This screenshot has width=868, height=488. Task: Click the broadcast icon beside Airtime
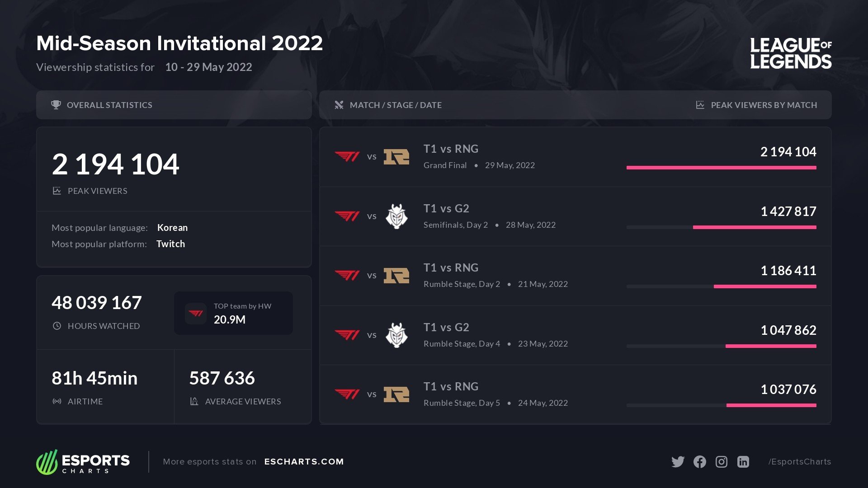tap(57, 401)
